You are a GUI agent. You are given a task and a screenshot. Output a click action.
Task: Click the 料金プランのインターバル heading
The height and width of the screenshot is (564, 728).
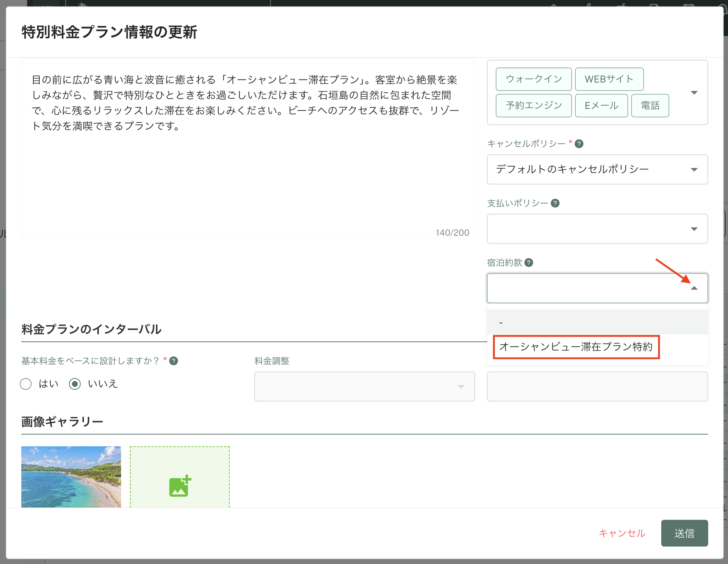pyautogui.click(x=91, y=329)
